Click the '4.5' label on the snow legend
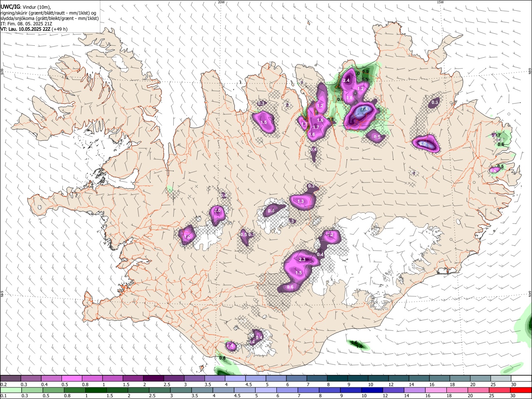The height and width of the screenshot is (399, 532). (x=248, y=384)
